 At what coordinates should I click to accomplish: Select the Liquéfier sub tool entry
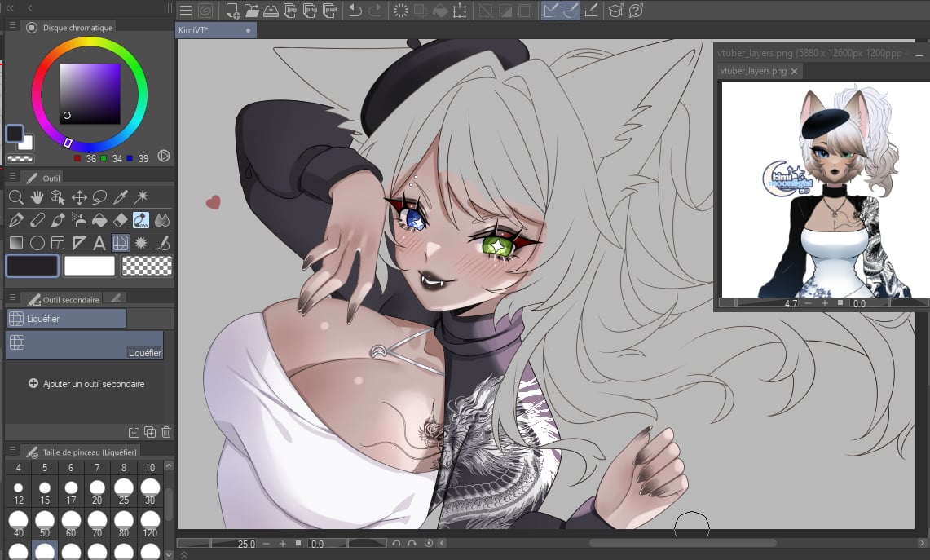coord(84,346)
